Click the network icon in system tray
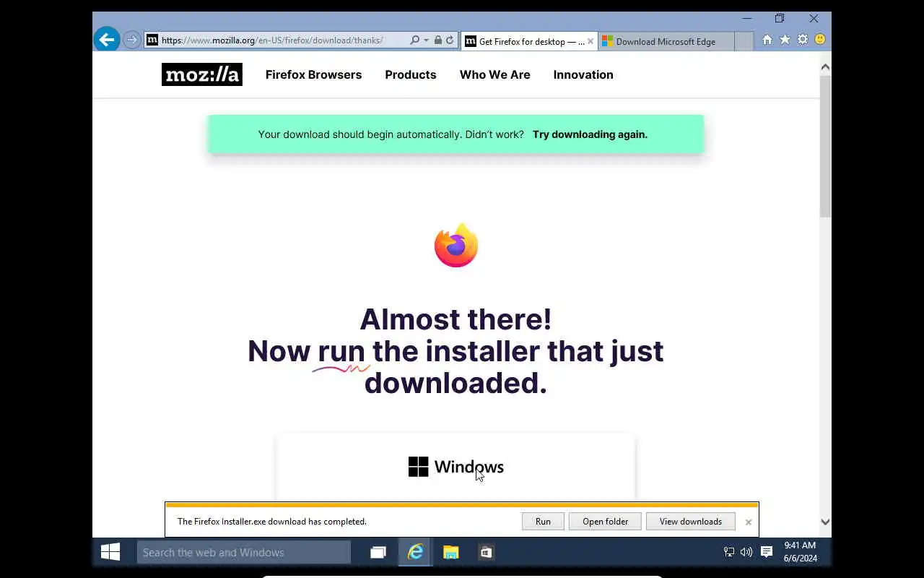The width and height of the screenshot is (924, 578). coord(729,553)
